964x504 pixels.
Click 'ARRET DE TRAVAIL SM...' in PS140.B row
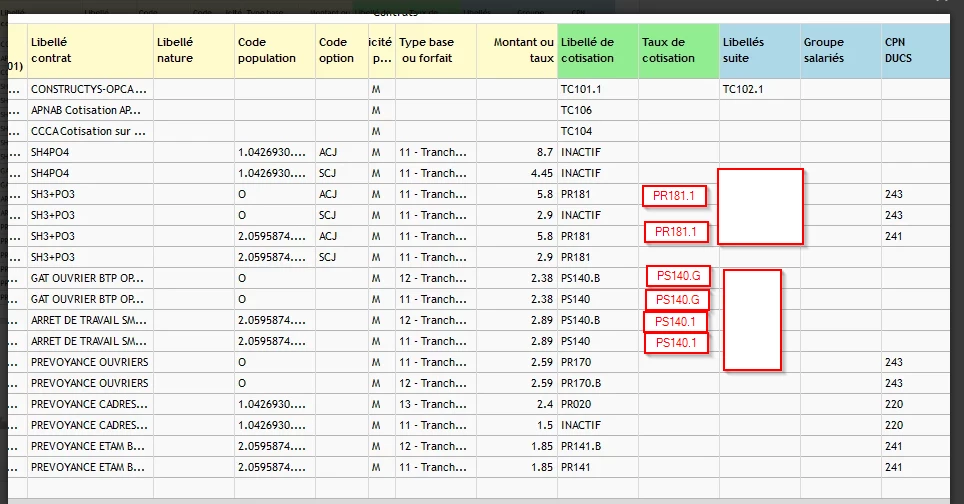tap(89, 320)
